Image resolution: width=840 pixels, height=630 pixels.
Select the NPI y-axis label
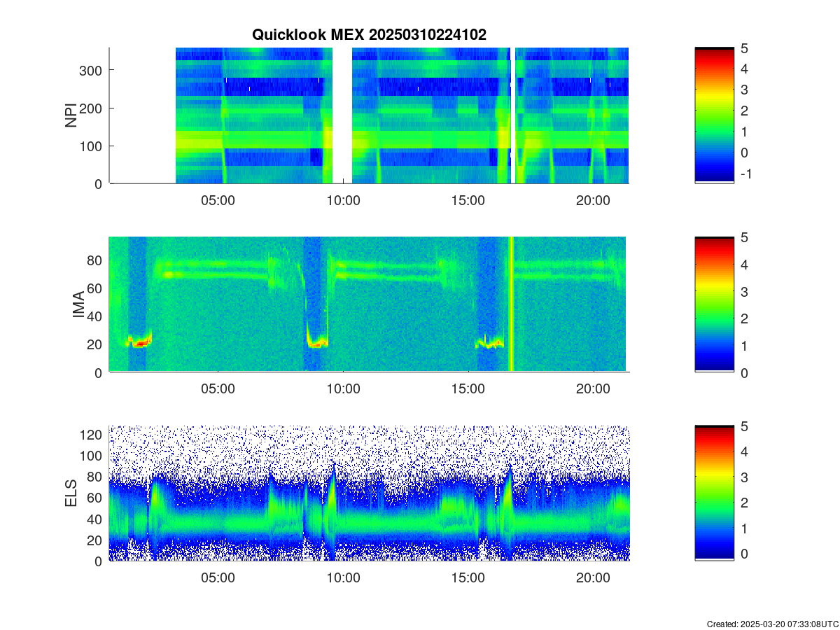[71, 115]
